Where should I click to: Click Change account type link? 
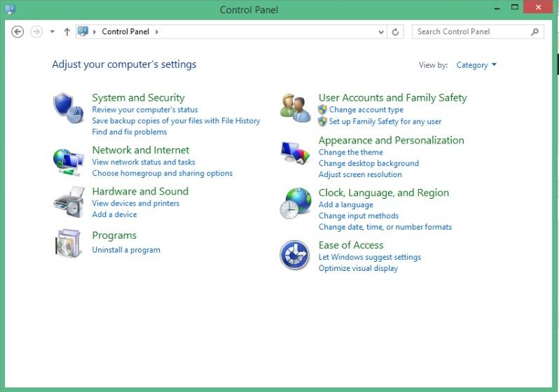coord(366,110)
